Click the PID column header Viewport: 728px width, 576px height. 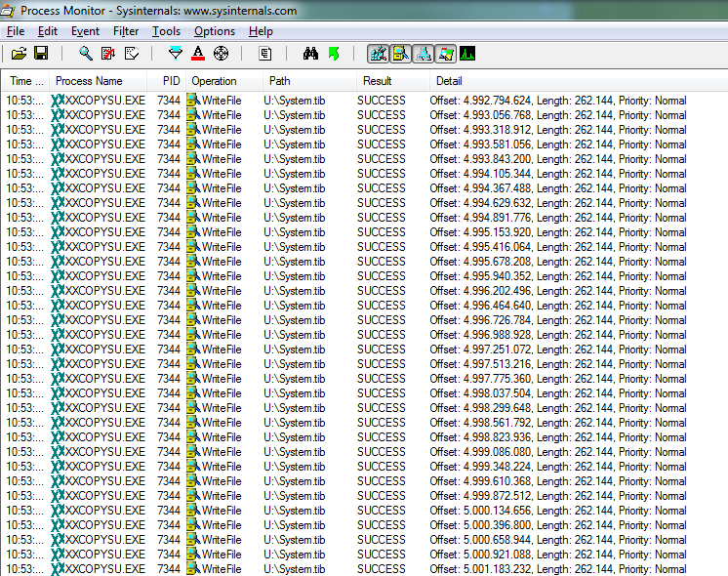(167, 81)
